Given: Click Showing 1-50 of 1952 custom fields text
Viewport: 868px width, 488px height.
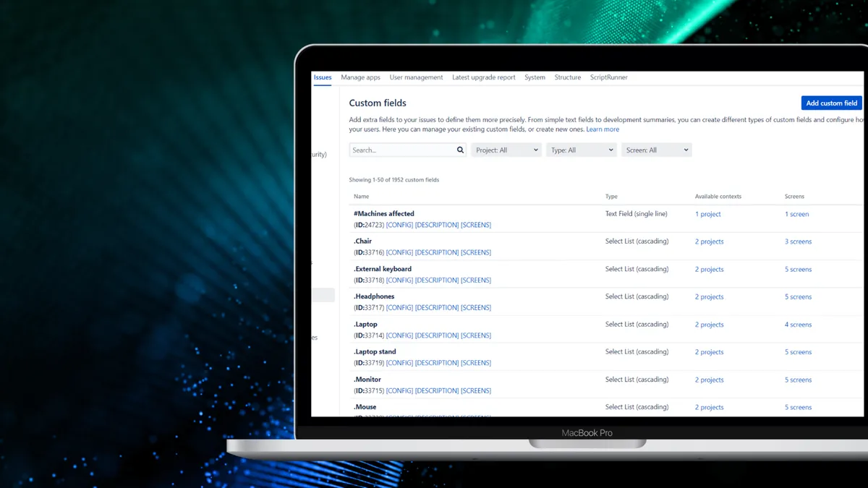Looking at the screenshot, I should (x=394, y=180).
